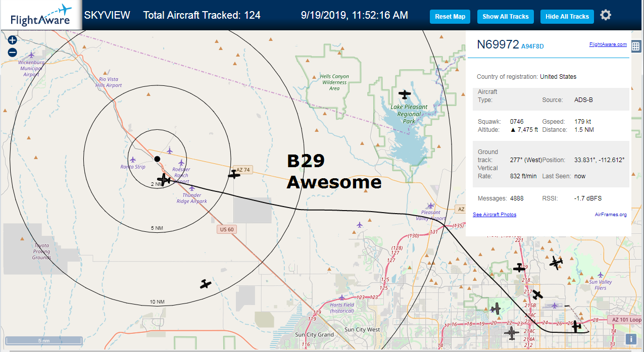Screen dimensions: 644x352
Task: Click the Roesner Ranch Airport marker
Action: [x=181, y=163]
